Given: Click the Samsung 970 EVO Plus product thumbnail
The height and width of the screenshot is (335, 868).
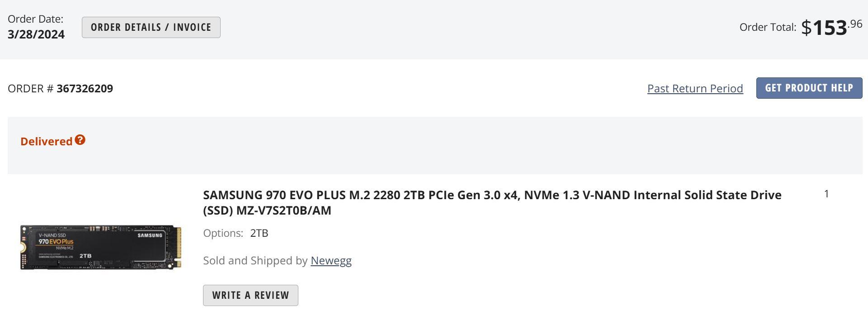Looking at the screenshot, I should click(100, 248).
